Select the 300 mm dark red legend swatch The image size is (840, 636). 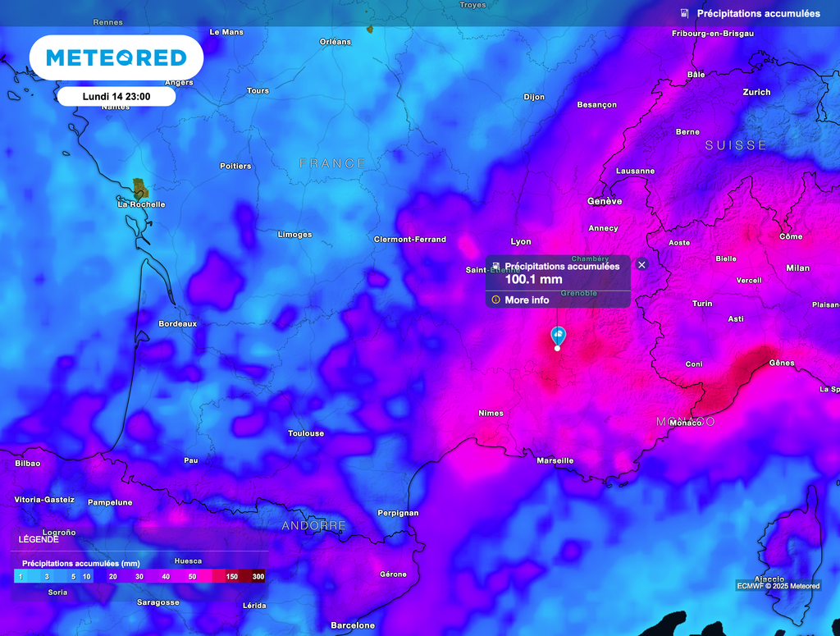(258, 577)
